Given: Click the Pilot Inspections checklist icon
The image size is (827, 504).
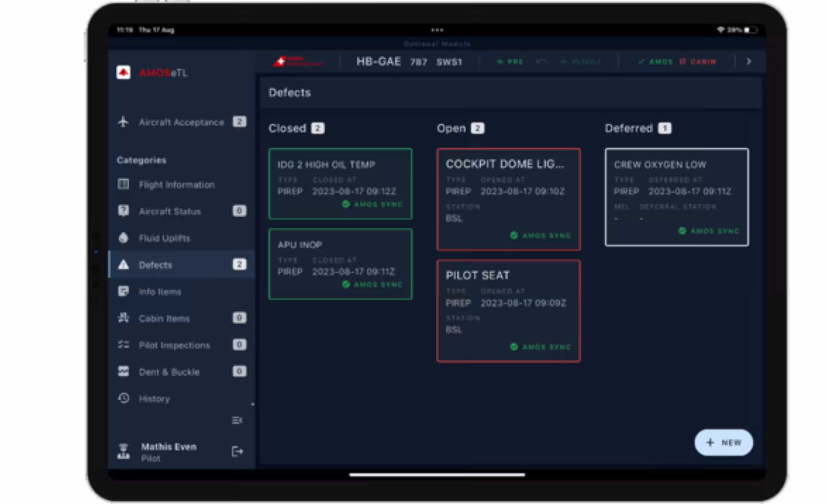Looking at the screenshot, I should pyautogui.click(x=123, y=344).
